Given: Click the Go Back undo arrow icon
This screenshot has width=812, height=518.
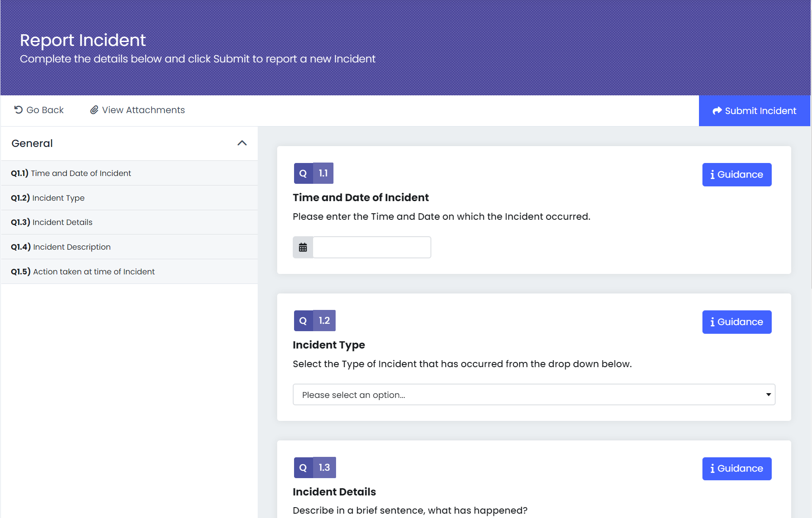Looking at the screenshot, I should click(x=18, y=110).
